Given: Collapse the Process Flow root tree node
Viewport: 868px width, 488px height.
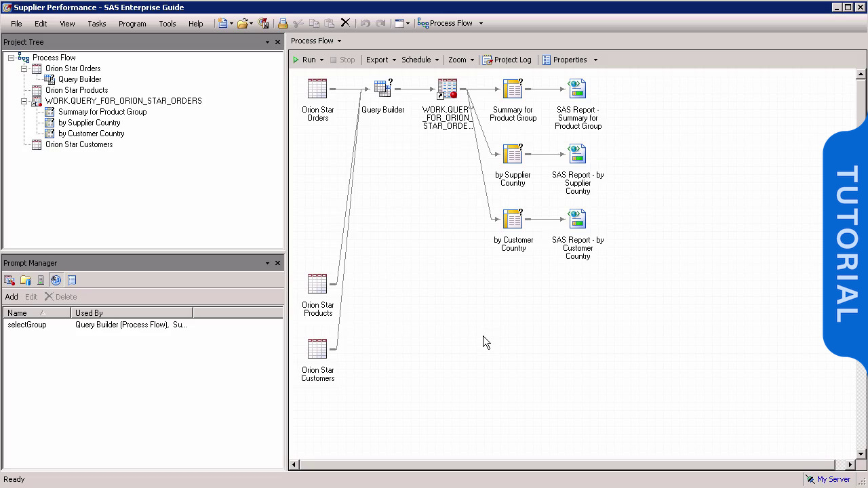Looking at the screenshot, I should tap(11, 58).
